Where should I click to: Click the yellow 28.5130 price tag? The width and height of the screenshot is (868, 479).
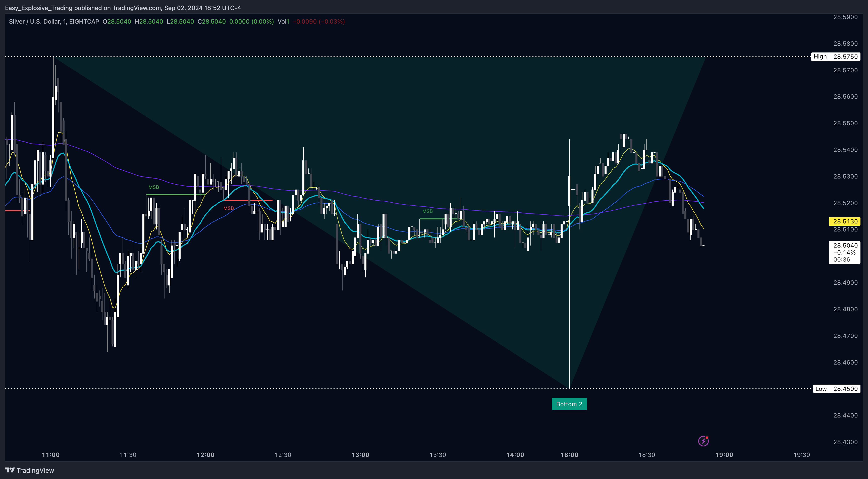tap(845, 221)
